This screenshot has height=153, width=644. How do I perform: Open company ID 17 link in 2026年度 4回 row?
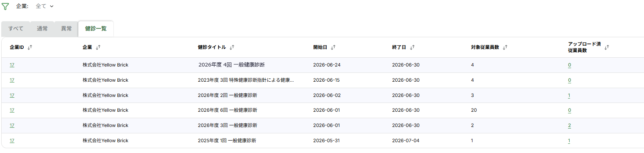pos(12,65)
